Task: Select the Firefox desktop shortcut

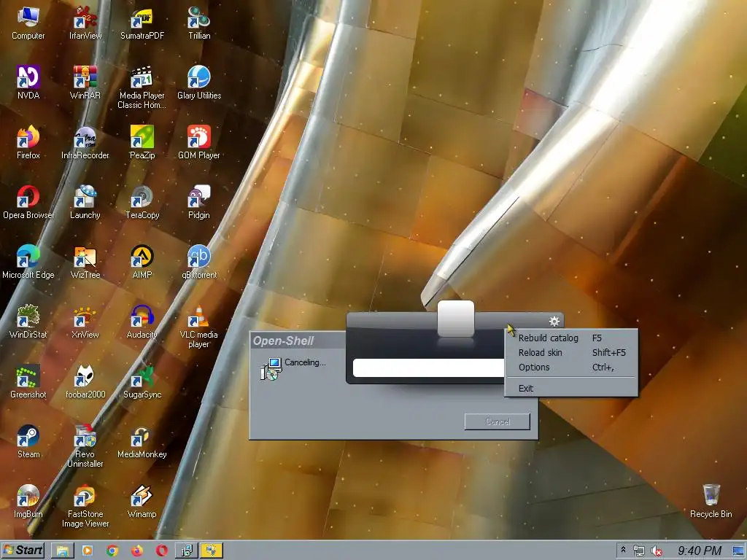Action: 28,143
